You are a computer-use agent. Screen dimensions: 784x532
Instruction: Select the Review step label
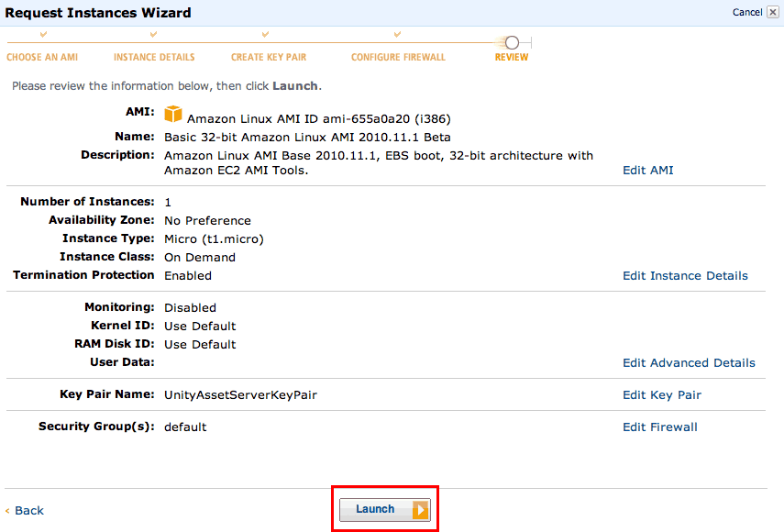tap(512, 57)
